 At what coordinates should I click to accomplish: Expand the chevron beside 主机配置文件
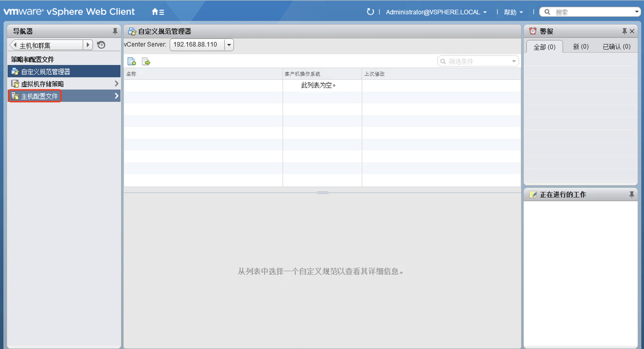(116, 96)
